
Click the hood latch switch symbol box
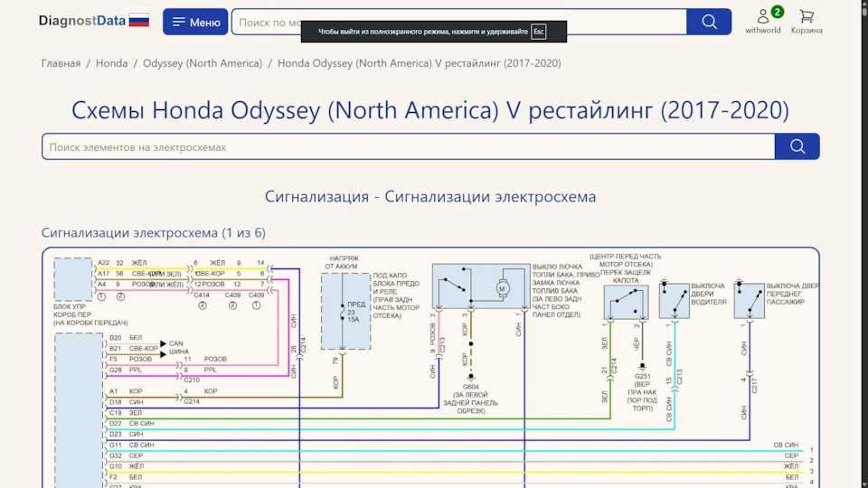pyautogui.click(x=626, y=302)
